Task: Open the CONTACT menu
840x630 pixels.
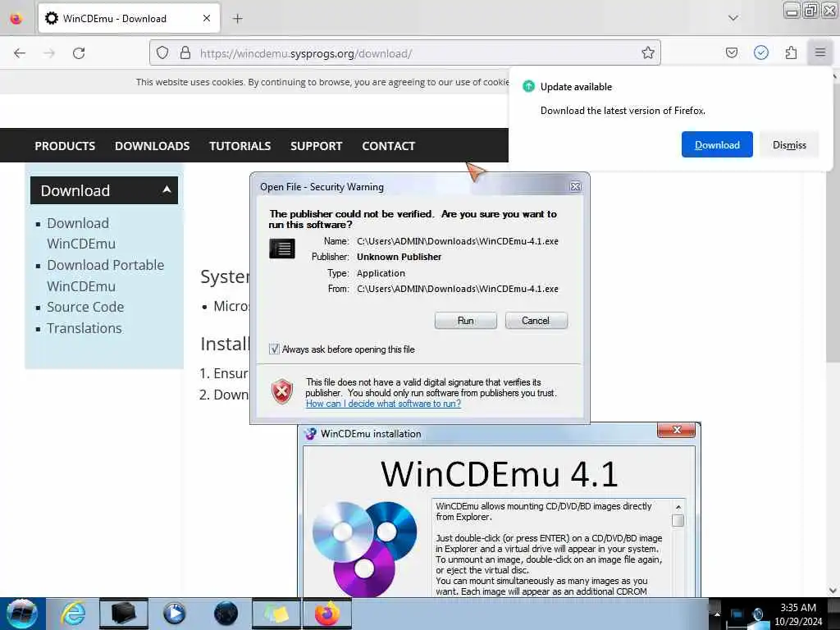Action: click(388, 146)
